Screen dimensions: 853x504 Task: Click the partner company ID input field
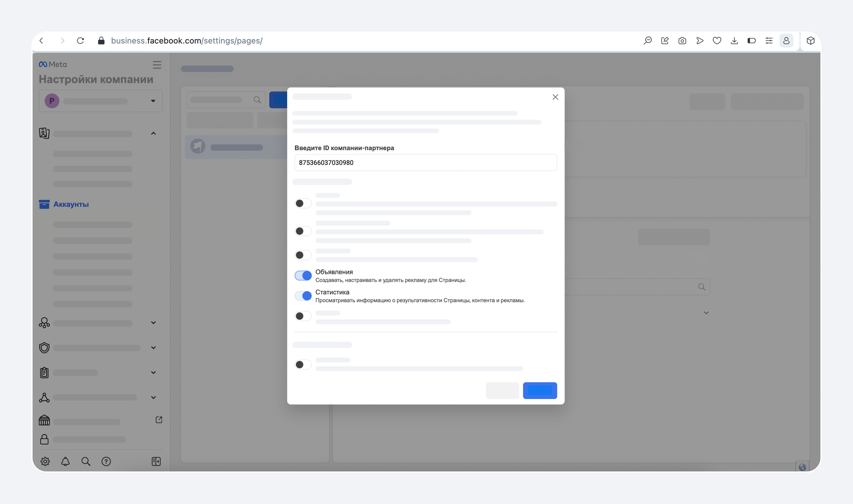click(x=425, y=163)
